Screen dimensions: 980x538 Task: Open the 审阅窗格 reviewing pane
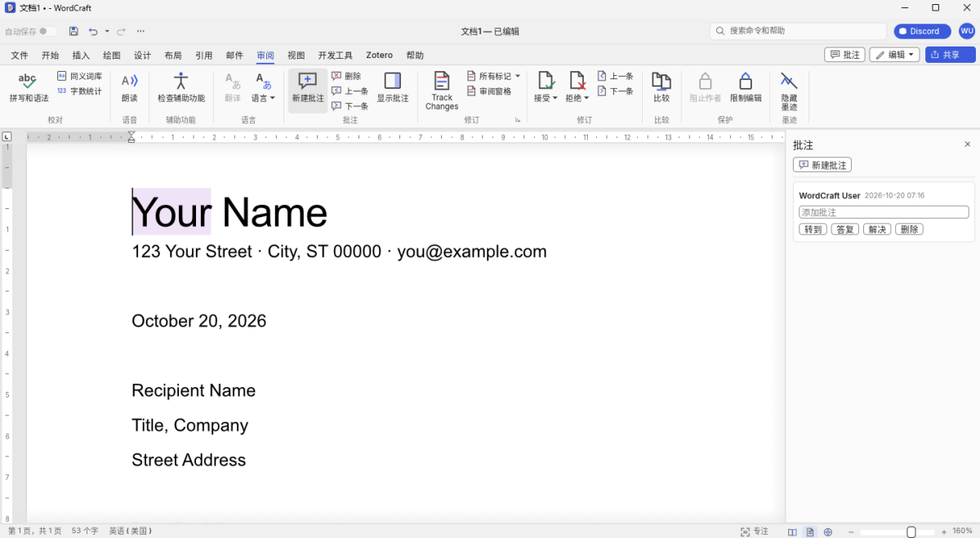pos(489,91)
